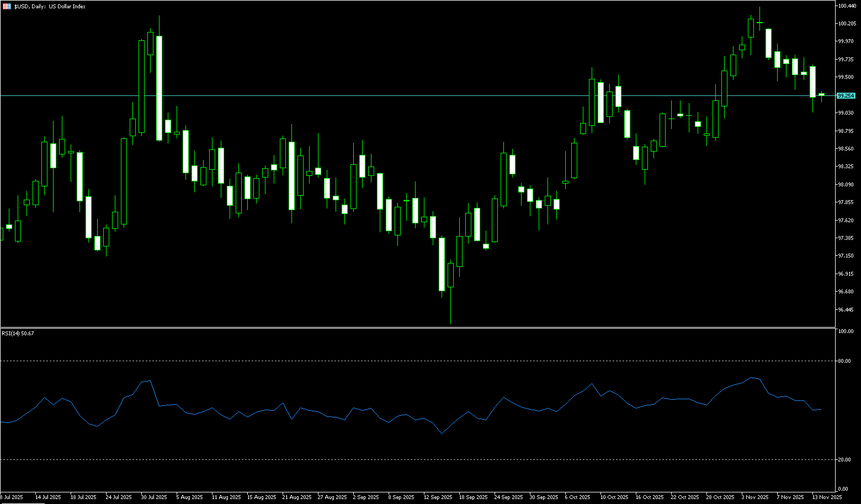The image size is (861, 504).
Task: Click the 98.090 price scale value
Action: [846, 185]
